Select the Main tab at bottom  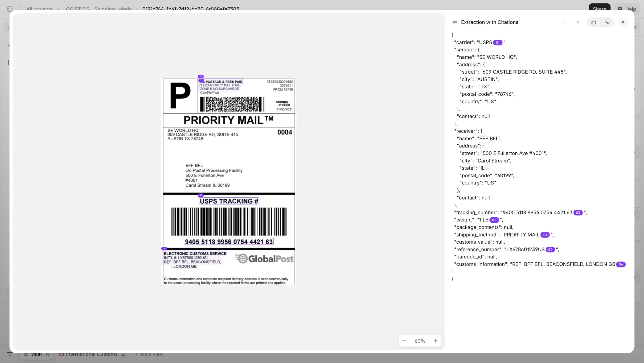click(36, 354)
